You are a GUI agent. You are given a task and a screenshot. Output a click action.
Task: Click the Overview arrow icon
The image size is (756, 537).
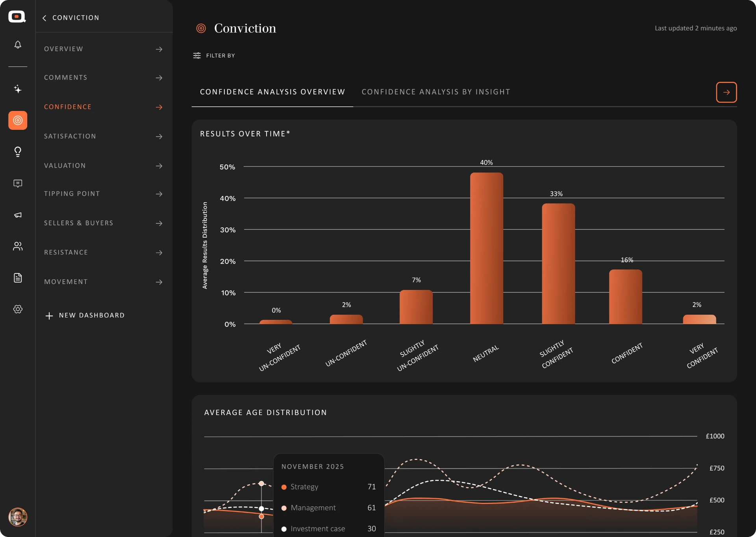pyautogui.click(x=159, y=49)
